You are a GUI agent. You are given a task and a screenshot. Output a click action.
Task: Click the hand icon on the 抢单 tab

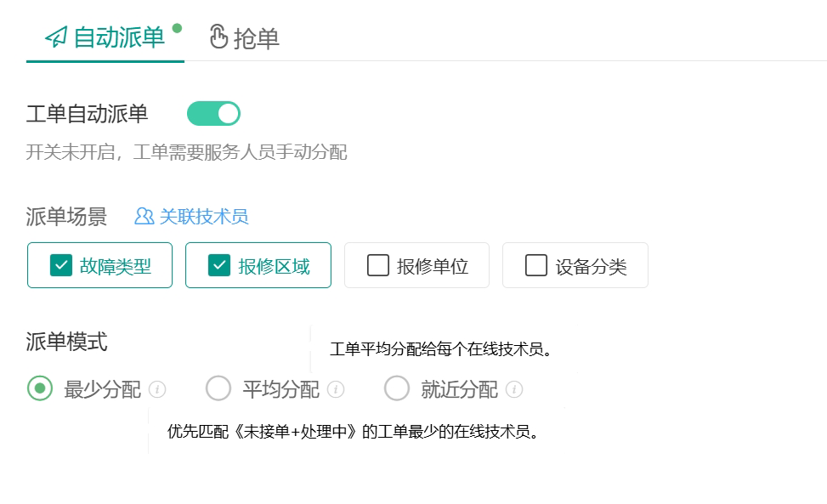click(x=218, y=37)
